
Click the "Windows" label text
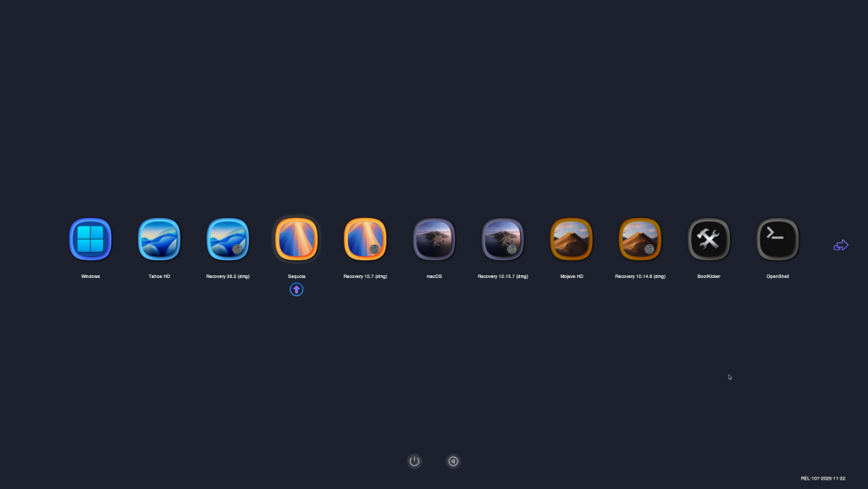[90, 276]
